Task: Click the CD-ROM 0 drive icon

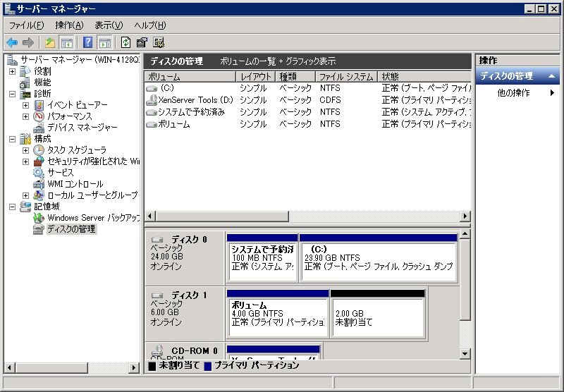Action: click(157, 350)
